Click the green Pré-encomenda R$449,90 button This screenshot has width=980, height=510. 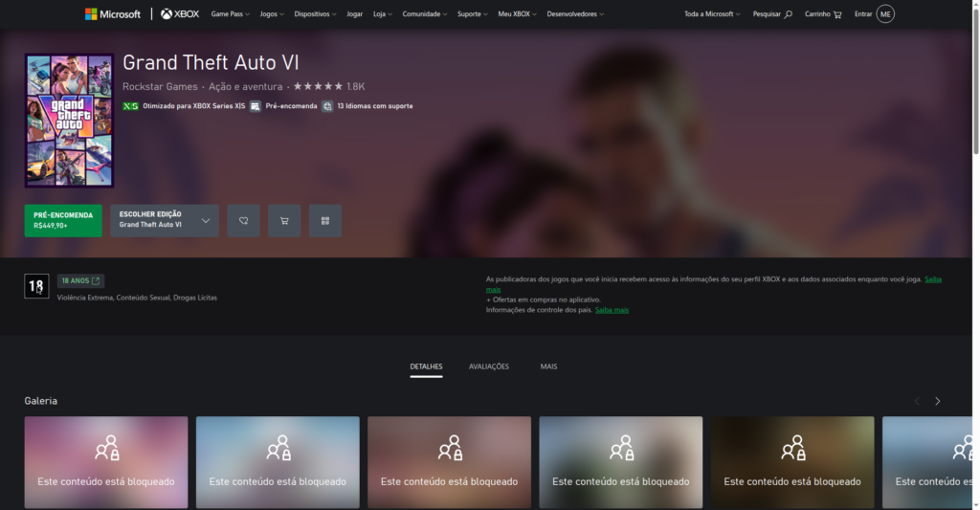63,221
